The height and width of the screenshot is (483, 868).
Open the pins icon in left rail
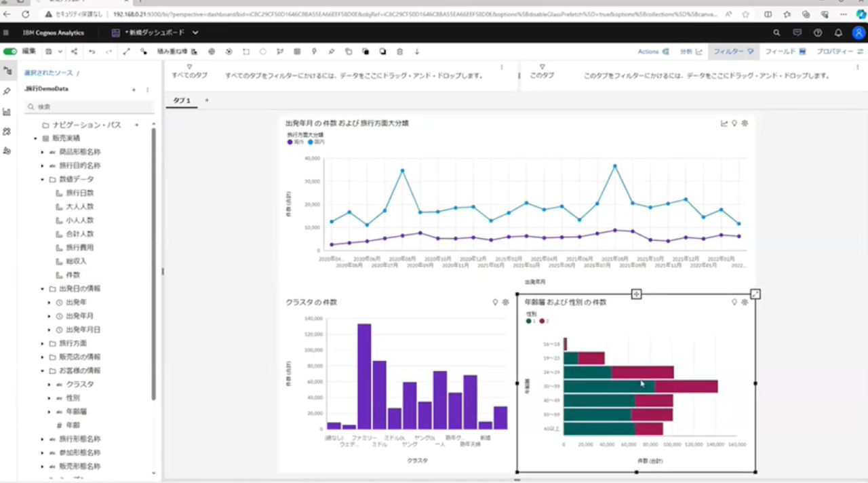click(x=7, y=91)
